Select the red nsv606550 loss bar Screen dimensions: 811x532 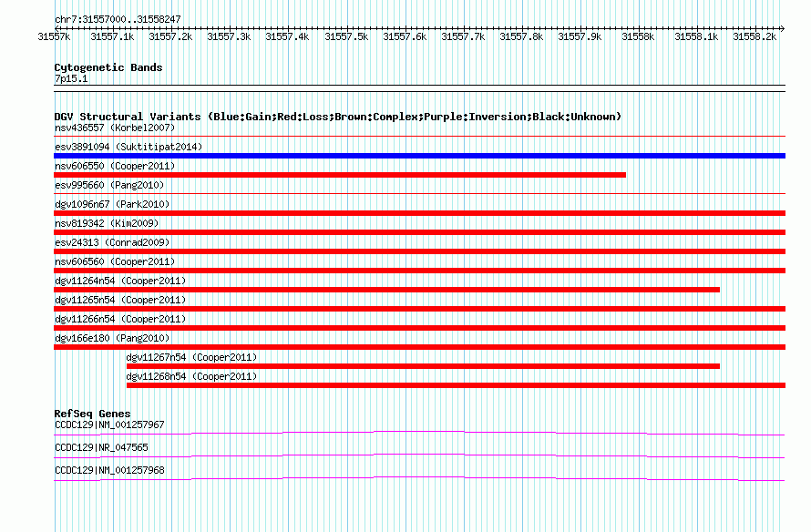(x=340, y=175)
